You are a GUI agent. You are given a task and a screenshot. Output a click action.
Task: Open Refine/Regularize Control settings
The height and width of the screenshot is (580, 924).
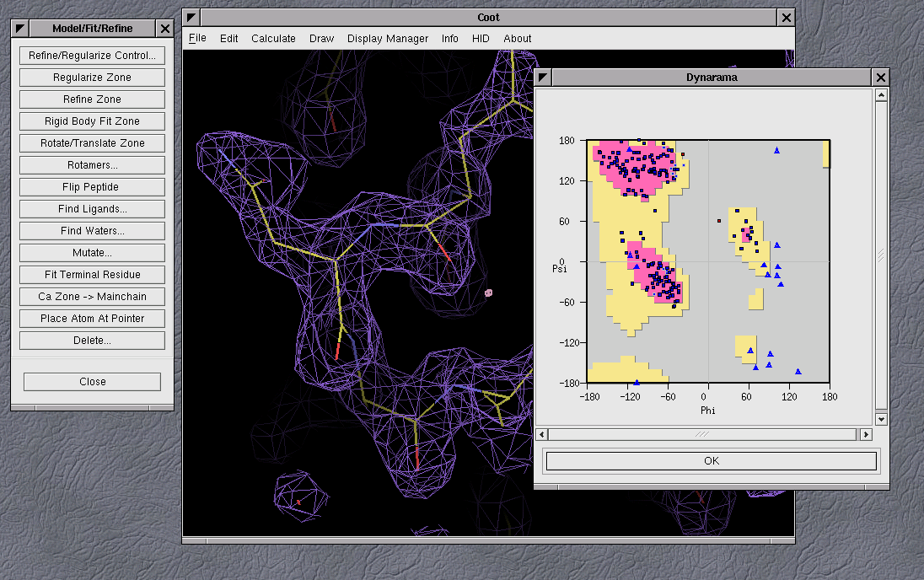coord(92,56)
